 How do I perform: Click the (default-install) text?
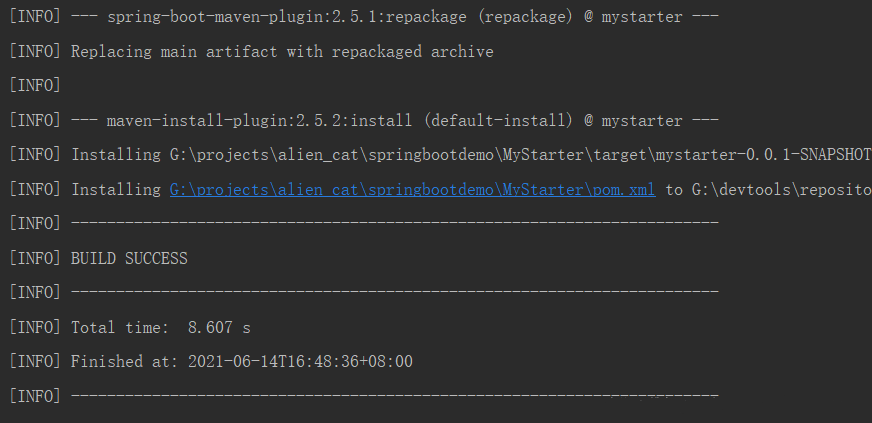tap(498, 120)
